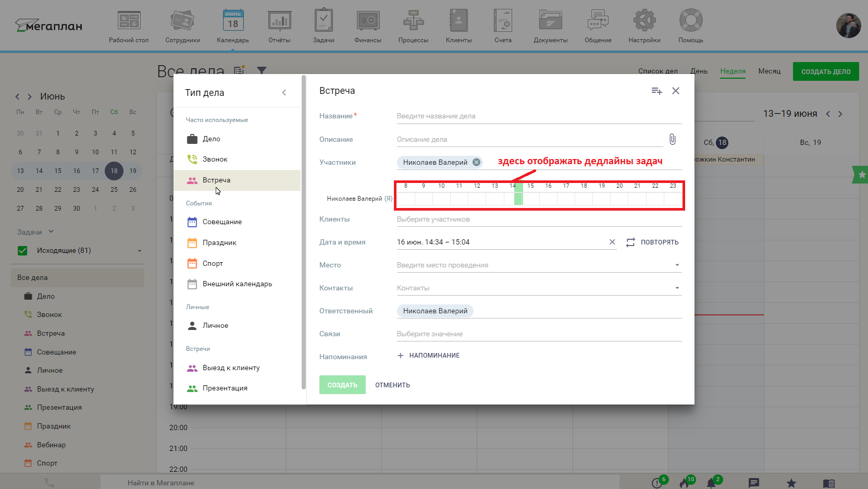Expand the Место dropdown arrow
868x489 pixels.
pyautogui.click(x=677, y=265)
